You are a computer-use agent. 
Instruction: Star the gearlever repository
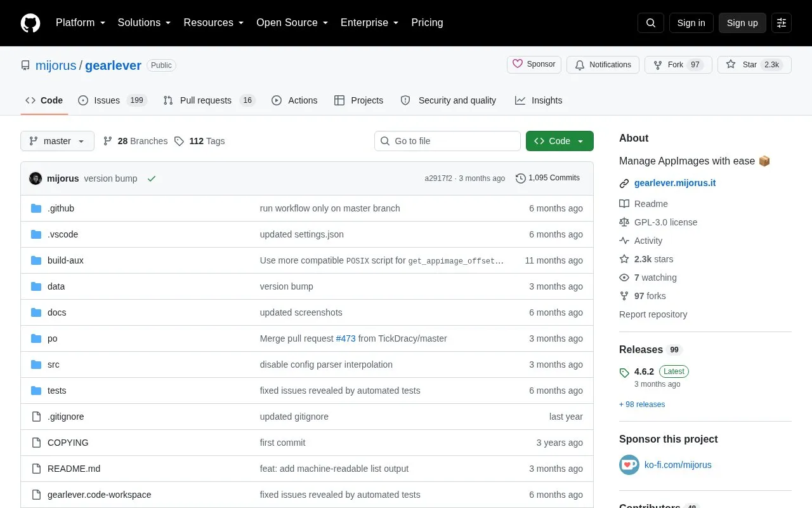coord(754,65)
